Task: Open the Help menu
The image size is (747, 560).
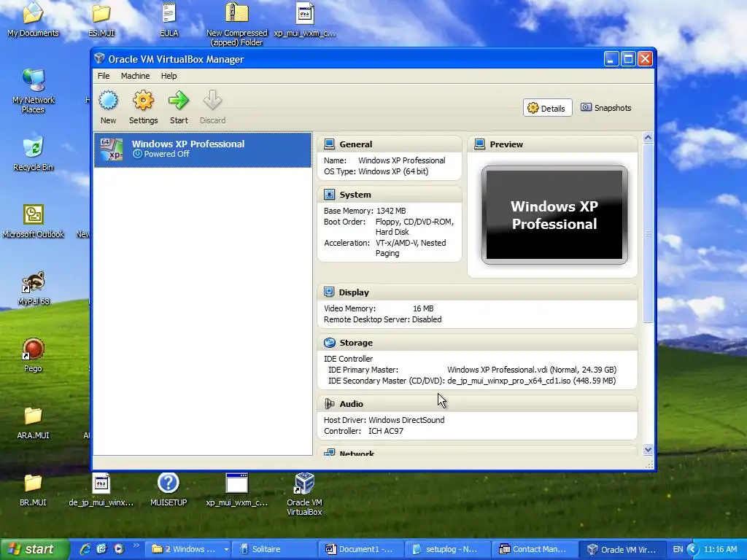Action: pos(169,76)
